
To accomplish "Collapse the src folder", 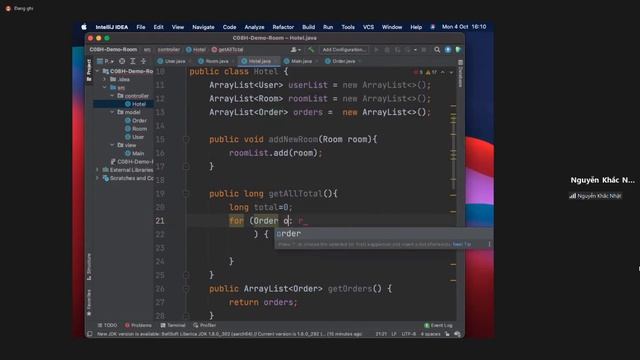I will click(104, 88).
